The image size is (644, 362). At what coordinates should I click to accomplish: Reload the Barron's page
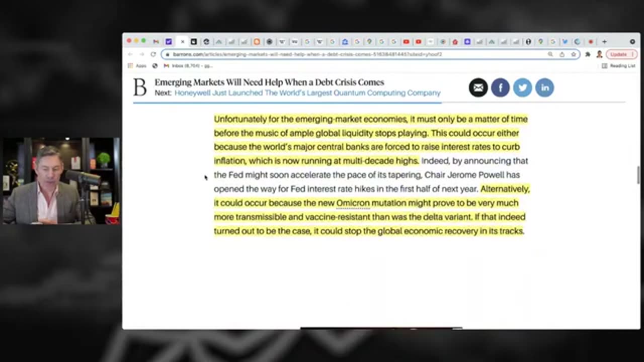coord(153,54)
